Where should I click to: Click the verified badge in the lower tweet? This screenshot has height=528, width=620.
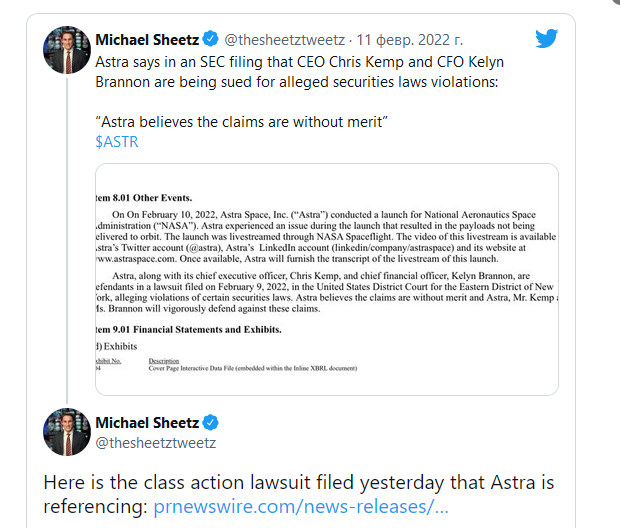point(210,421)
